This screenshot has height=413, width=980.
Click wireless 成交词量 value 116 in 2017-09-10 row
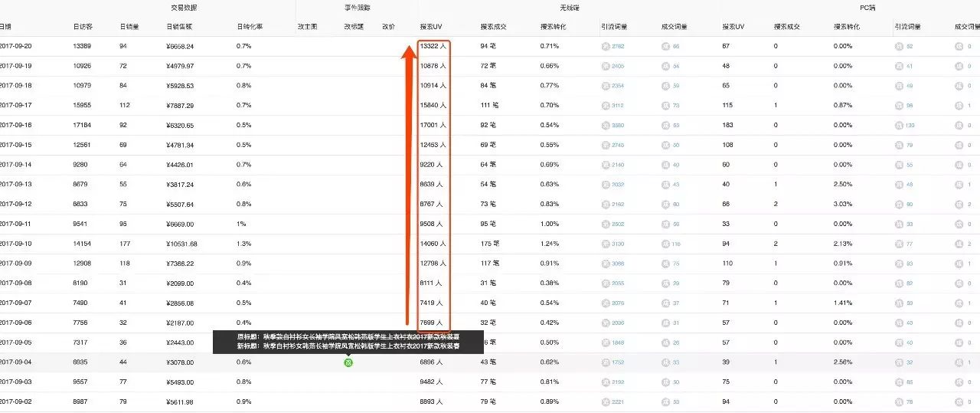pos(676,244)
